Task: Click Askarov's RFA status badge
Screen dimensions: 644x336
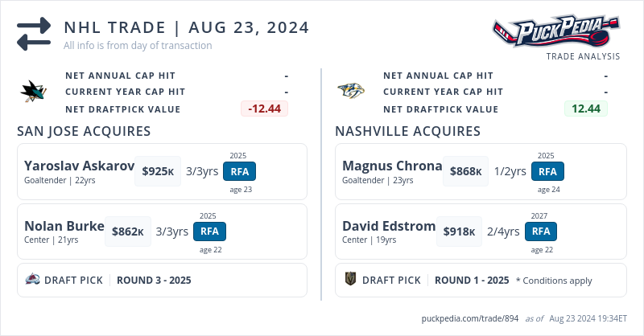Action: (239, 171)
